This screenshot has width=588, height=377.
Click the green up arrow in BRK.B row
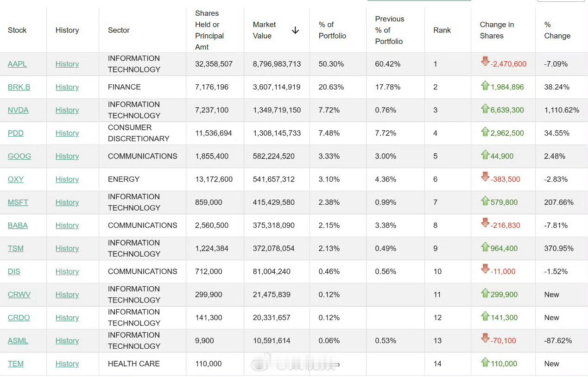[x=485, y=86]
